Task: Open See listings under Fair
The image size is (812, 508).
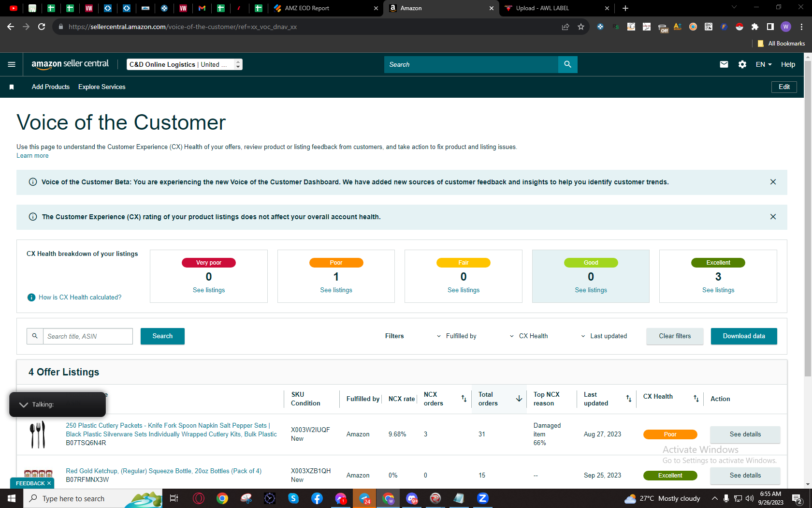Action: 464,290
